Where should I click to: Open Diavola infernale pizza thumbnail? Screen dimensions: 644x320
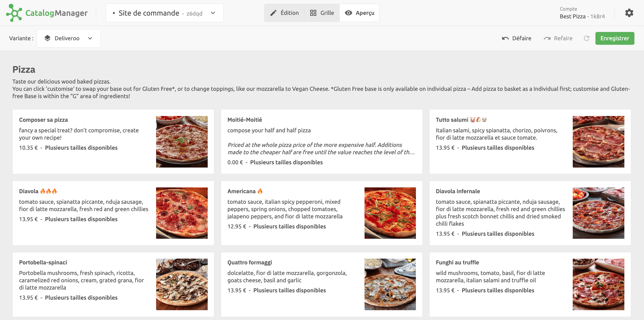coord(598,213)
